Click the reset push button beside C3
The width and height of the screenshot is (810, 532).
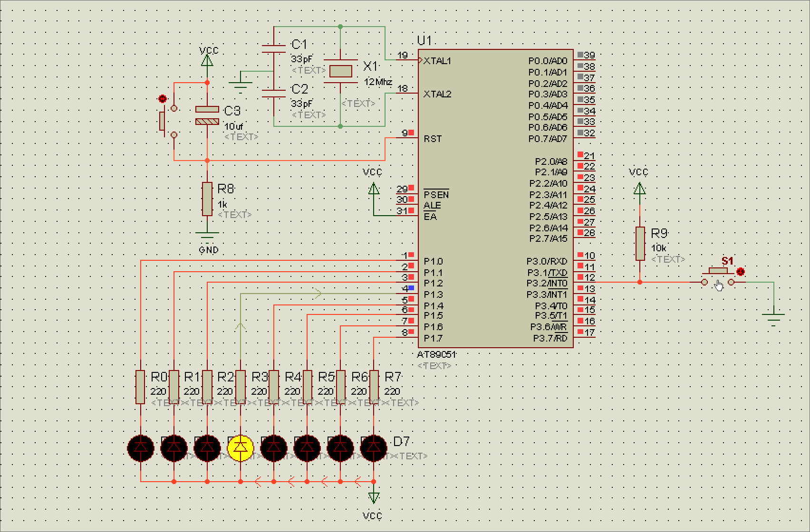[x=167, y=122]
